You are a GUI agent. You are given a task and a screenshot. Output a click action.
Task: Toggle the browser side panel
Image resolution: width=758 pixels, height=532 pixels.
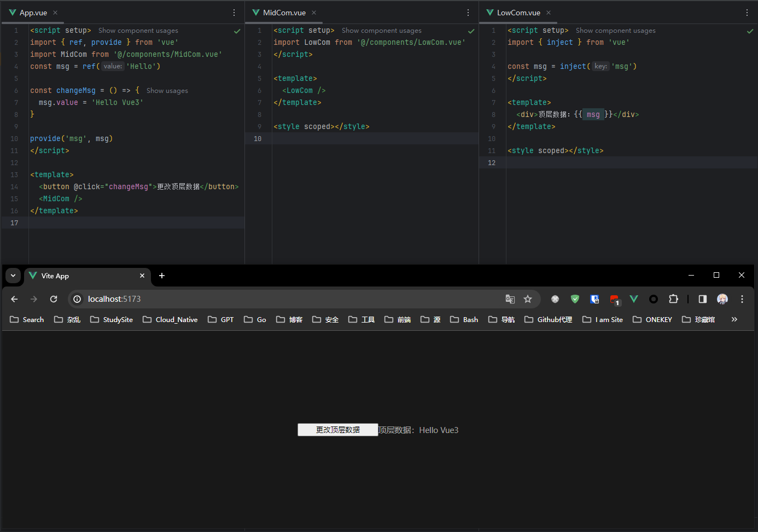pos(703,299)
